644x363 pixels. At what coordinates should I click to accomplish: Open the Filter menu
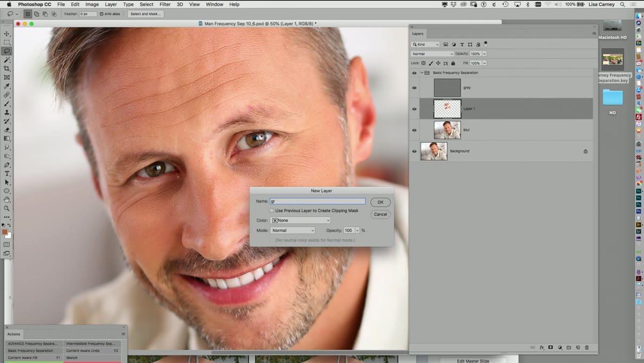165,4
